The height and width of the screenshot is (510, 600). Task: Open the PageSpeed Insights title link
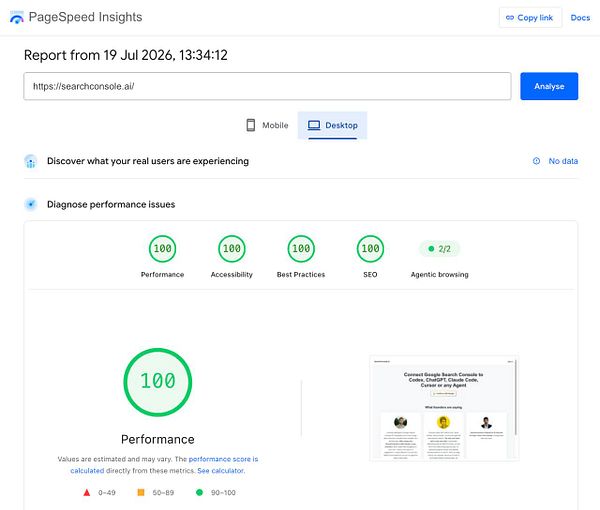tap(85, 17)
